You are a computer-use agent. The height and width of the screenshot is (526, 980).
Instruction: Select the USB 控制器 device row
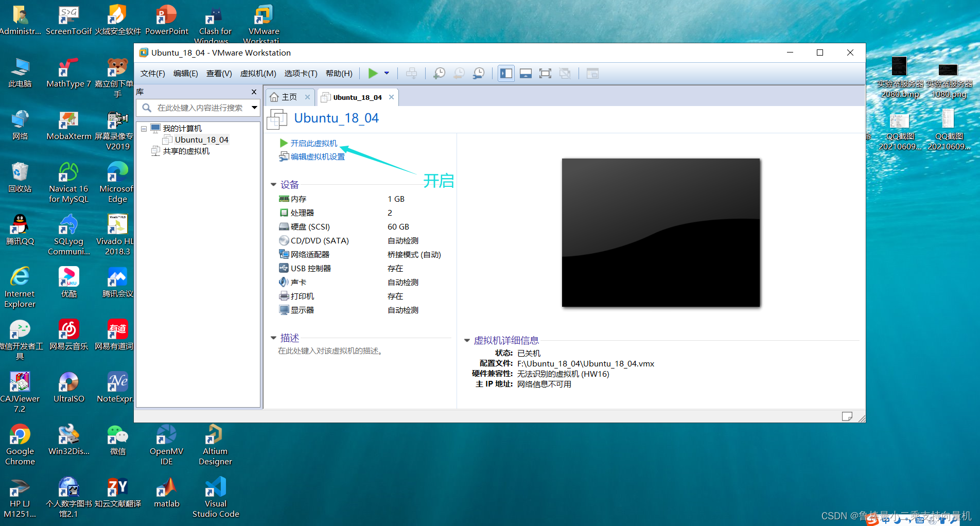point(362,268)
